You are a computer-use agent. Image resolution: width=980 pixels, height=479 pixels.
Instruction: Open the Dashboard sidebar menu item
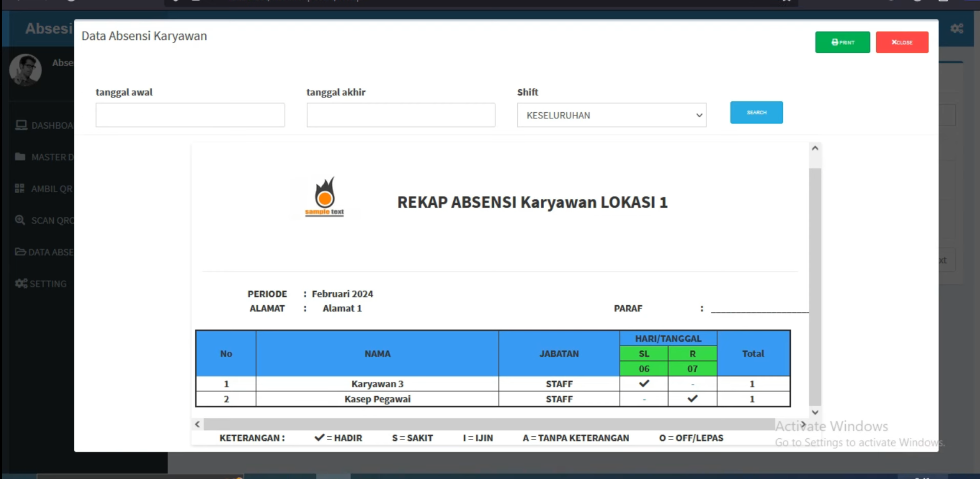coord(44,125)
